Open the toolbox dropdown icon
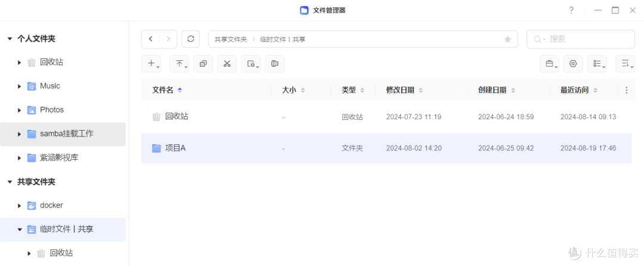The height and width of the screenshot is (266, 644). (x=549, y=64)
